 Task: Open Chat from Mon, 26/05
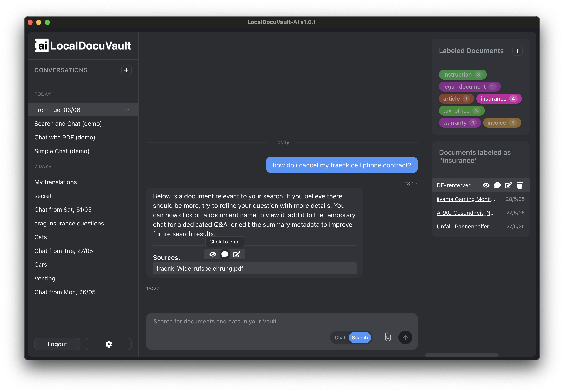(x=83, y=292)
